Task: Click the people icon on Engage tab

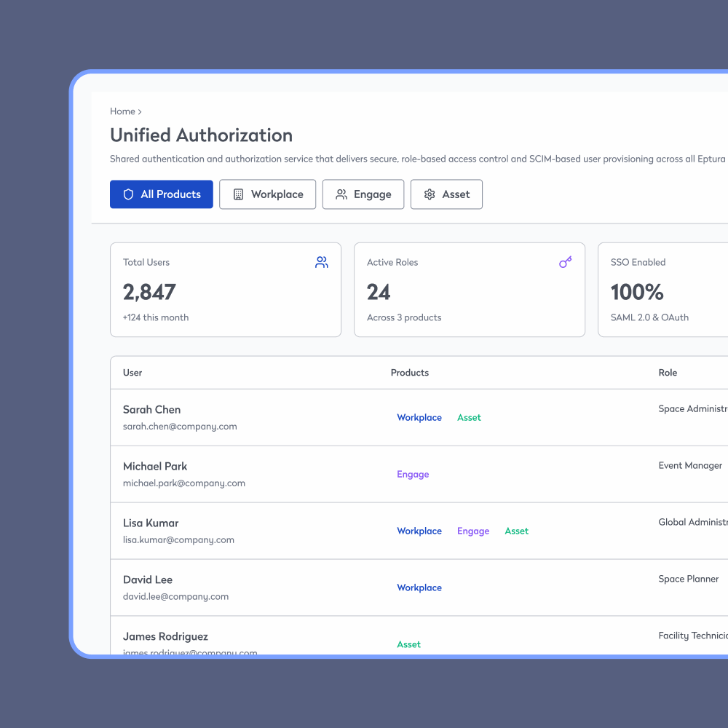Action: pyautogui.click(x=341, y=194)
